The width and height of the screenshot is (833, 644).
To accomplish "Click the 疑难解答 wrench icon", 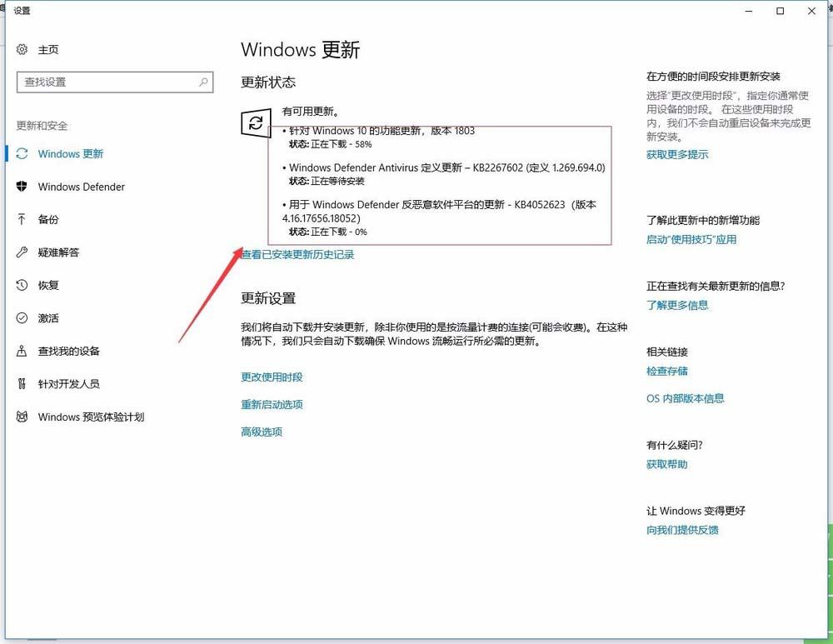I will (22, 252).
